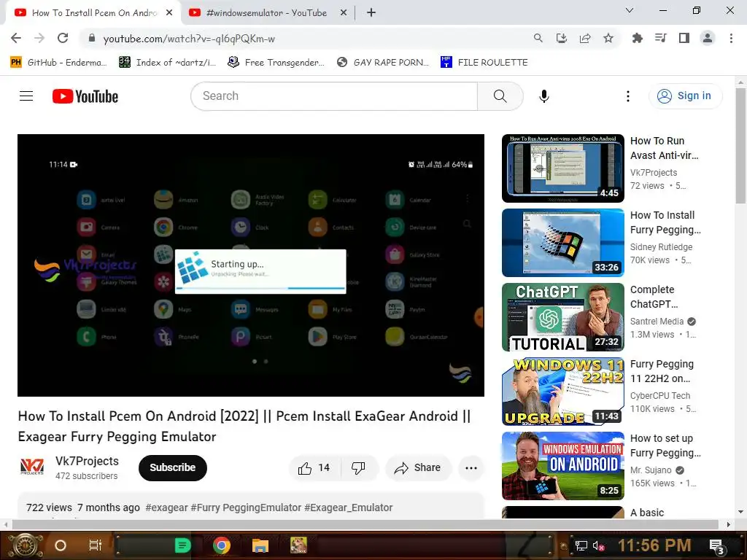This screenshot has height=560, width=747.
Task: Click the Mr. Sujano channel name
Action: click(651, 470)
